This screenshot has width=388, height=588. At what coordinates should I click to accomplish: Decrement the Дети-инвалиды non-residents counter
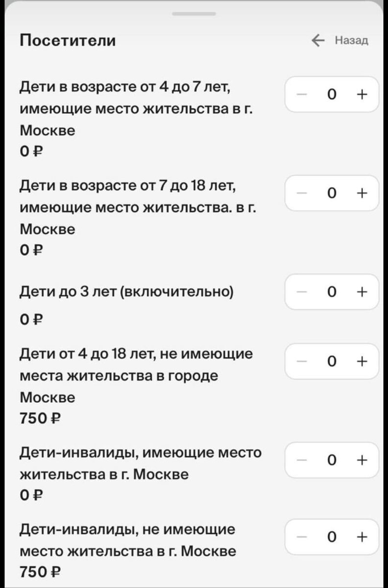click(x=302, y=537)
